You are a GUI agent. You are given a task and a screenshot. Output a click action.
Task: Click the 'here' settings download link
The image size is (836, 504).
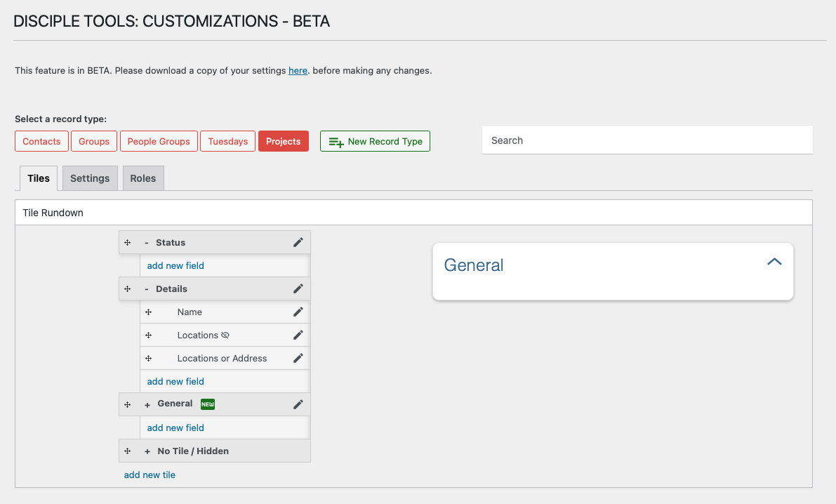298,71
